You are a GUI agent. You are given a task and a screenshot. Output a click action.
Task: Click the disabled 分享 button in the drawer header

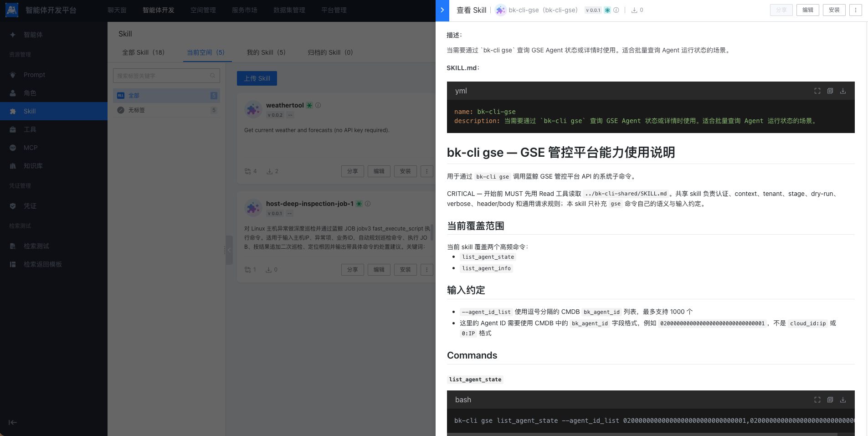point(781,10)
